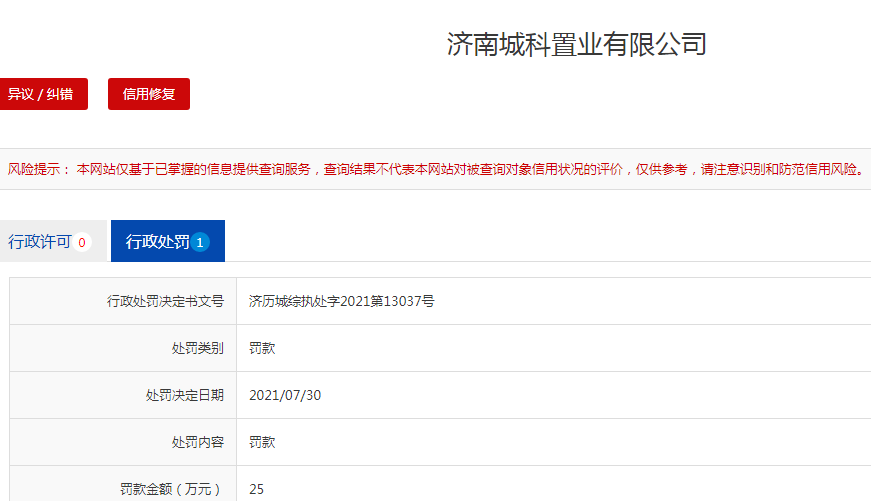The width and height of the screenshot is (871, 501).
Task: Click the 处罚决定日期 label
Action: click(x=185, y=395)
